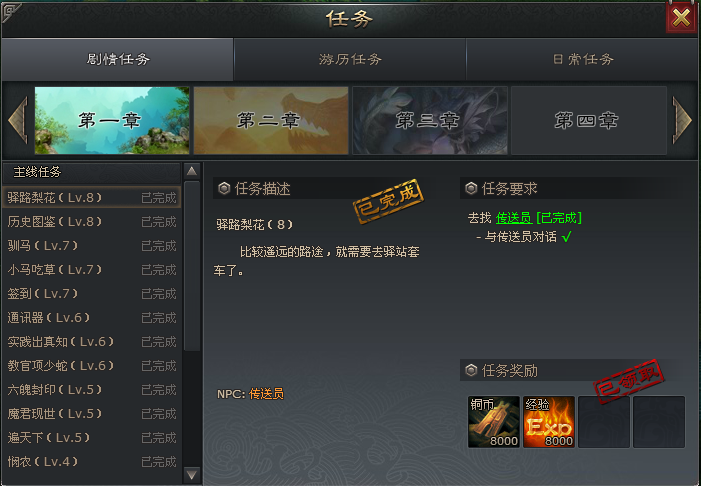Select the 第三章 chapter thumbnail
701x486 pixels.
(x=430, y=120)
